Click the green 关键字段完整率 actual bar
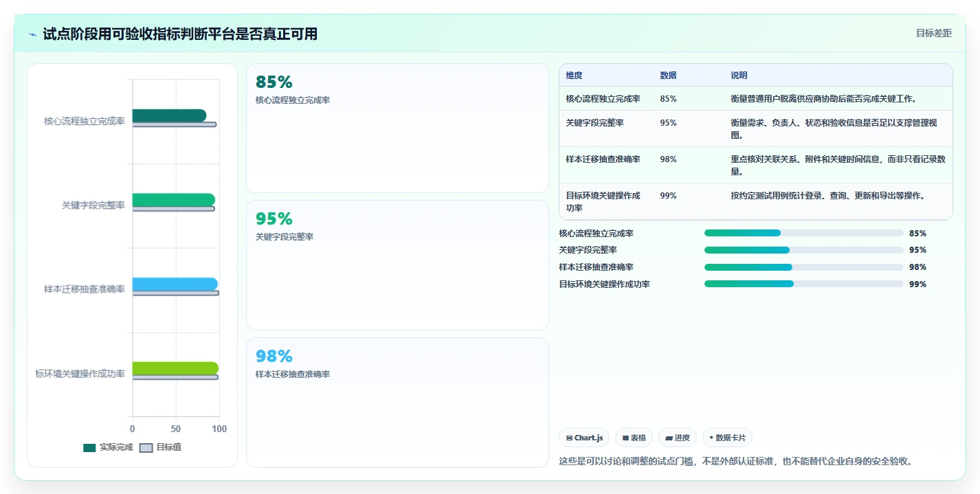980x494 pixels. click(174, 200)
